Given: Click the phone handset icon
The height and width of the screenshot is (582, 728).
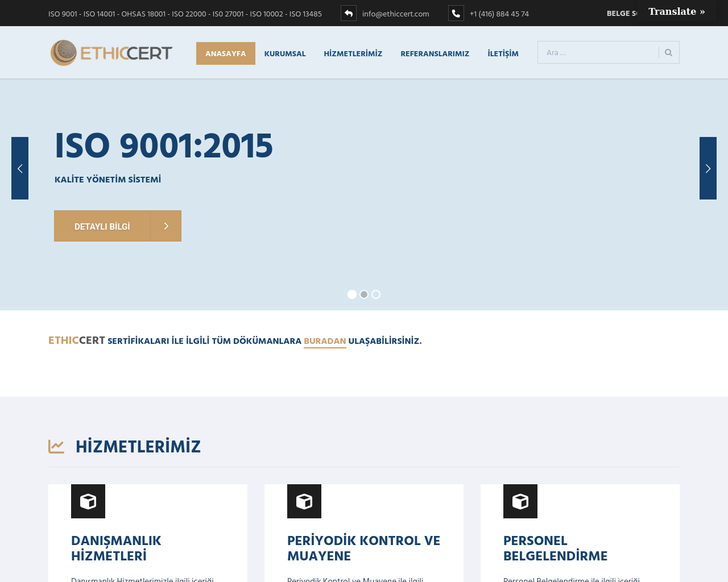Looking at the screenshot, I should tap(456, 13).
